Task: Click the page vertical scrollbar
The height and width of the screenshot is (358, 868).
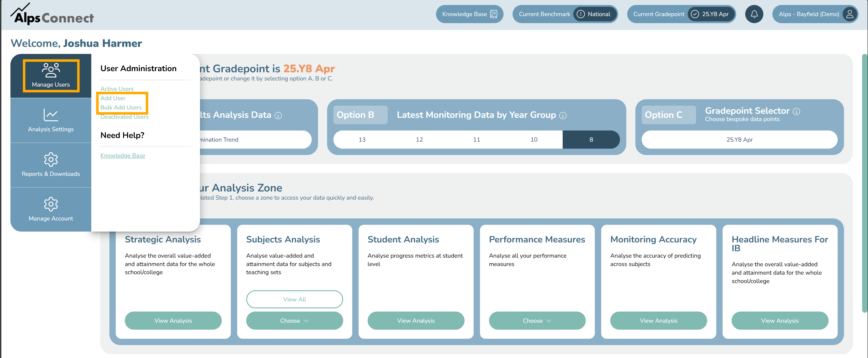Action: click(865, 183)
